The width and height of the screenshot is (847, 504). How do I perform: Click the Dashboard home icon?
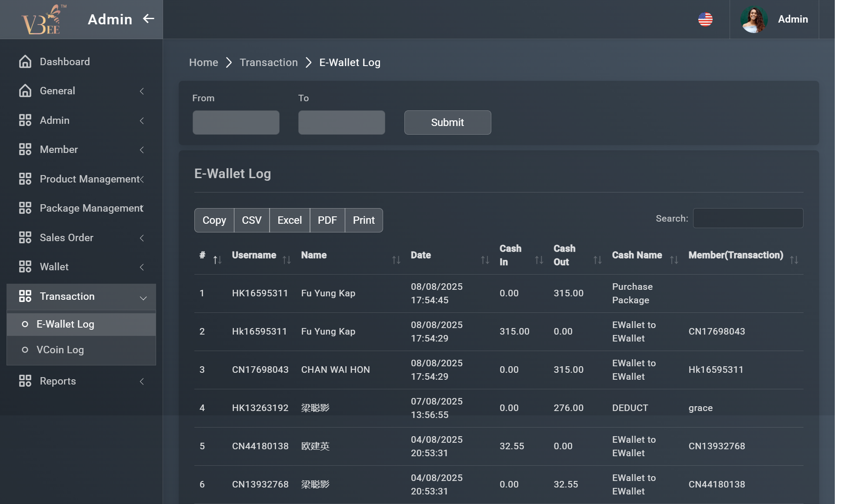coord(25,62)
